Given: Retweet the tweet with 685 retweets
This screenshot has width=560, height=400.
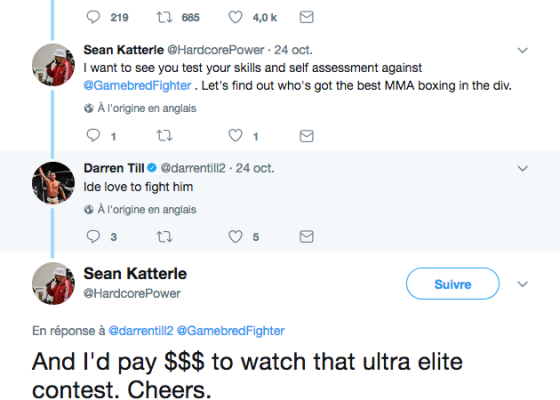Looking at the screenshot, I should (164, 17).
